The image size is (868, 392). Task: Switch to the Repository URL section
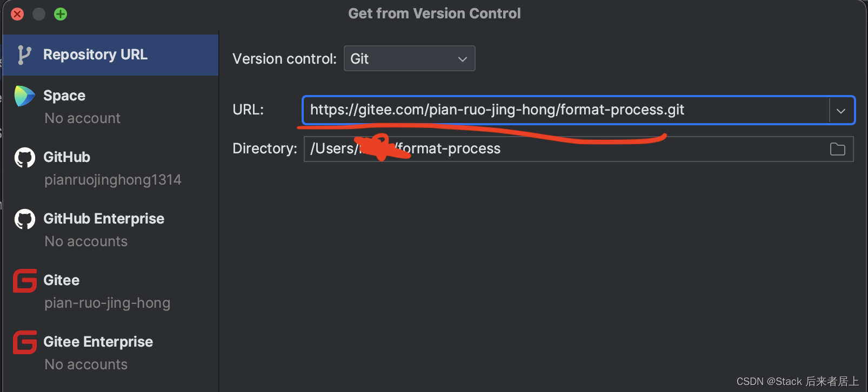pos(95,55)
